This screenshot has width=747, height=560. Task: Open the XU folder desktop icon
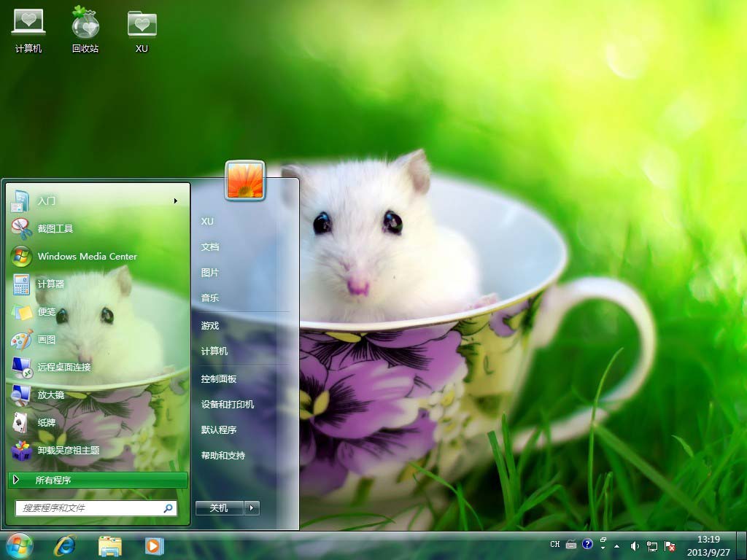coord(142,29)
